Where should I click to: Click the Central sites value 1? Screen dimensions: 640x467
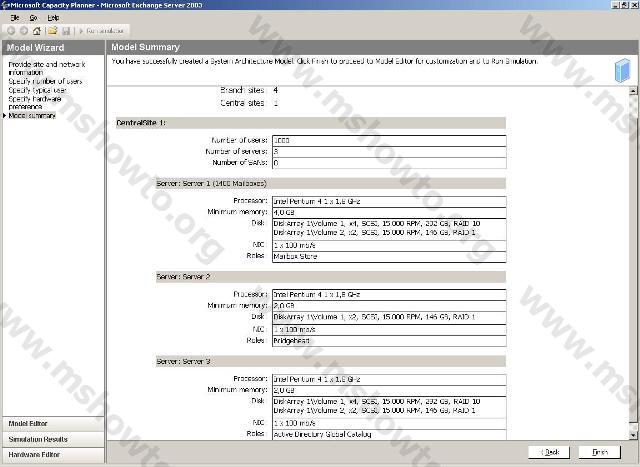[x=276, y=103]
